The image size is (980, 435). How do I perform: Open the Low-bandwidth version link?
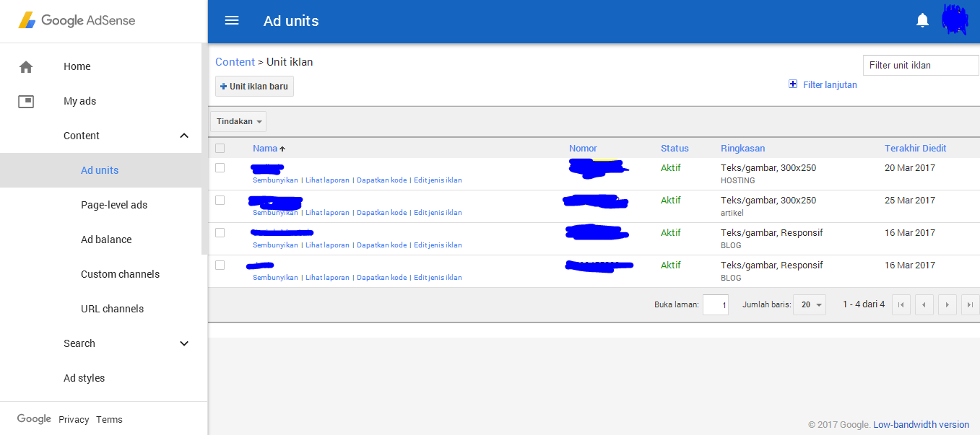pyautogui.click(x=922, y=424)
